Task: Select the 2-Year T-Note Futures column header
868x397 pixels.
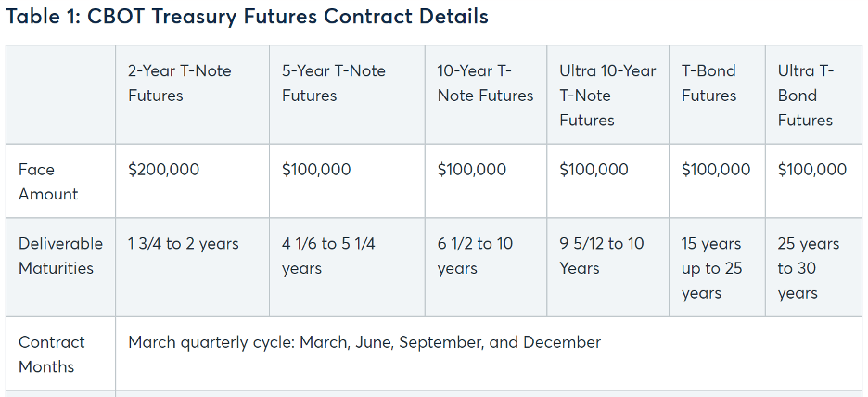Action: (193, 95)
